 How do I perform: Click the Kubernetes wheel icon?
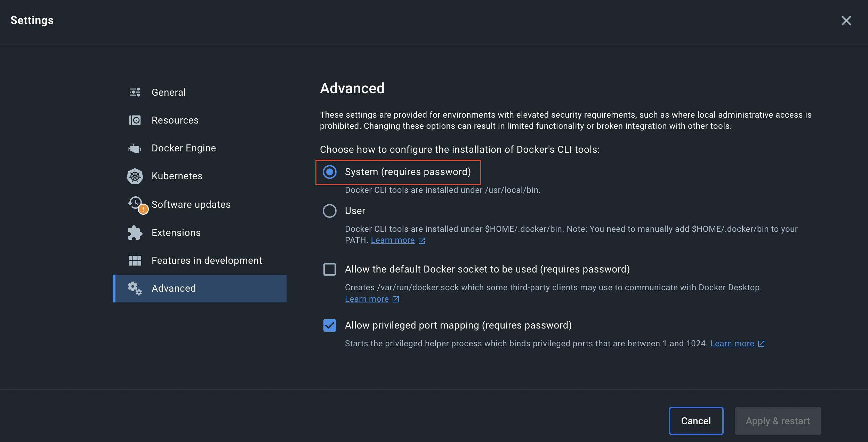(x=135, y=176)
